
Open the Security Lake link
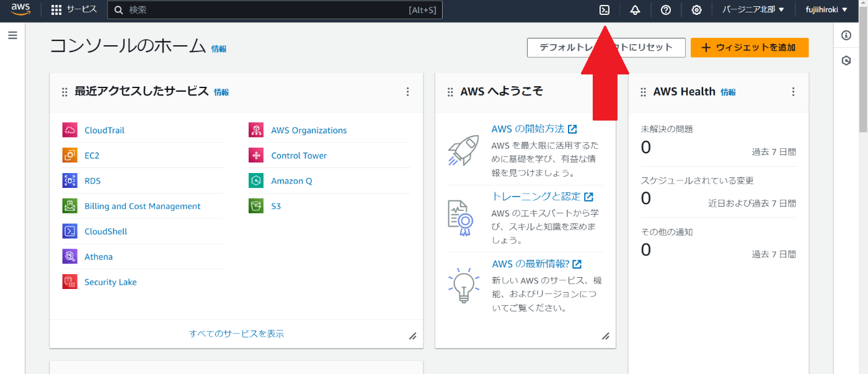coord(110,282)
